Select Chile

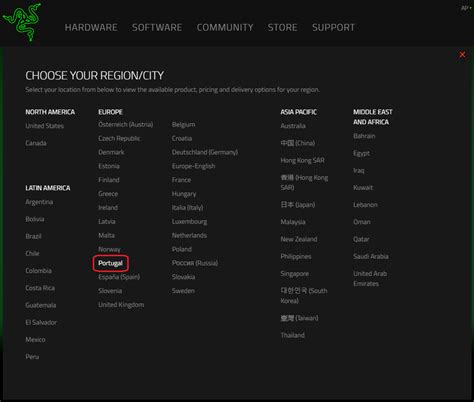coord(32,253)
